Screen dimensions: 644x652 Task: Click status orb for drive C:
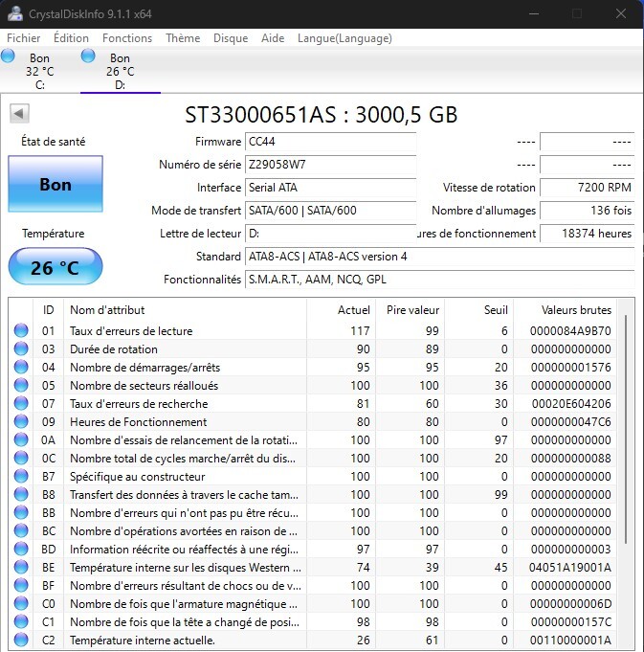click(x=9, y=56)
